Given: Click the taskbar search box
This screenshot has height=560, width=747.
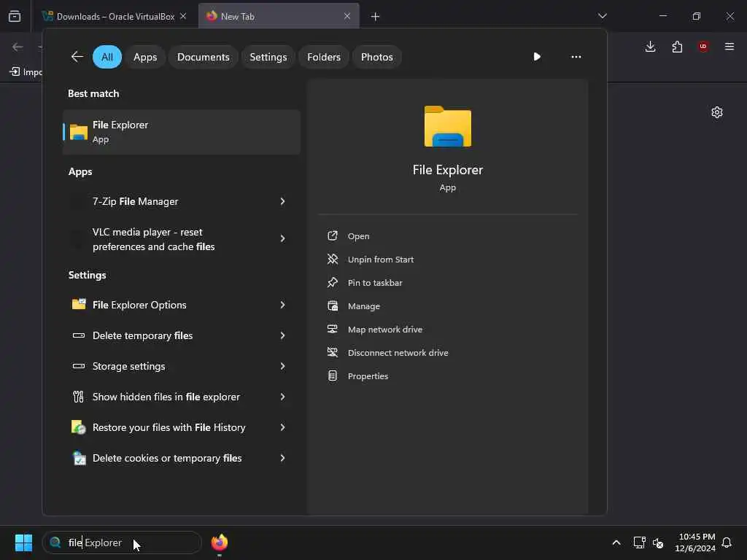Looking at the screenshot, I should (x=122, y=542).
